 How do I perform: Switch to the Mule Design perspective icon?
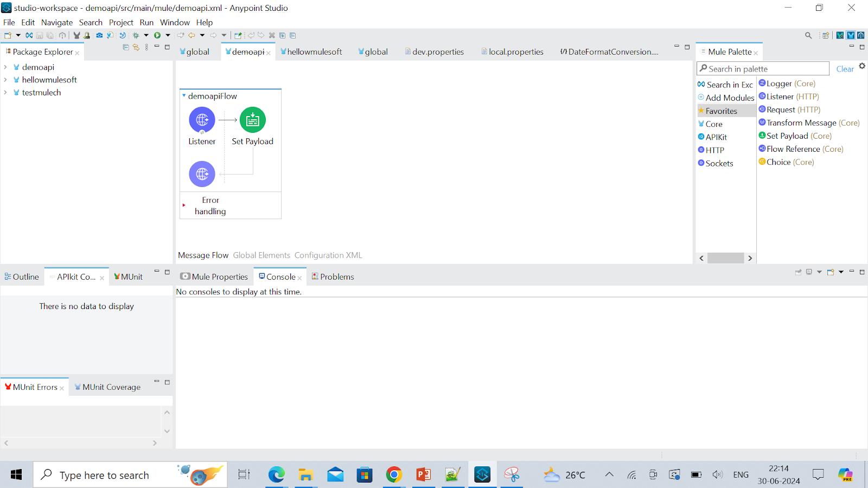tap(851, 35)
